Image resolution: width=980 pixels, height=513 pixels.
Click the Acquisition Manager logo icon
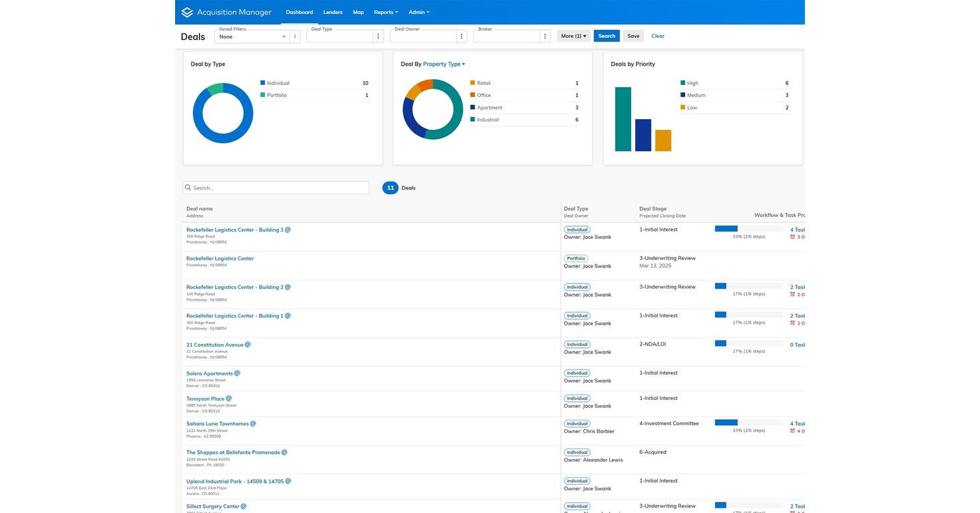tap(187, 12)
